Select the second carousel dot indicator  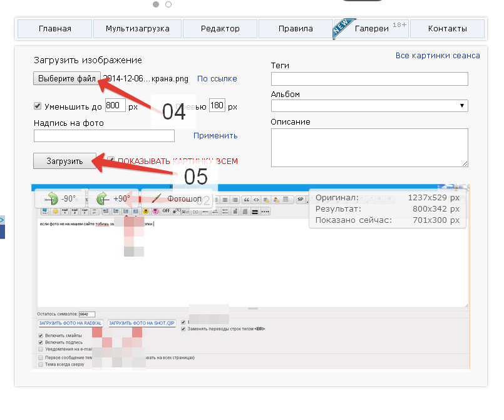(168, 4)
